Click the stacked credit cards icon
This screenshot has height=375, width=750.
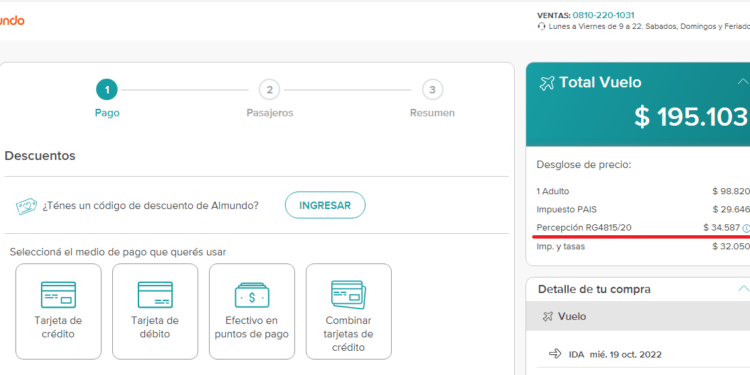coord(349,295)
